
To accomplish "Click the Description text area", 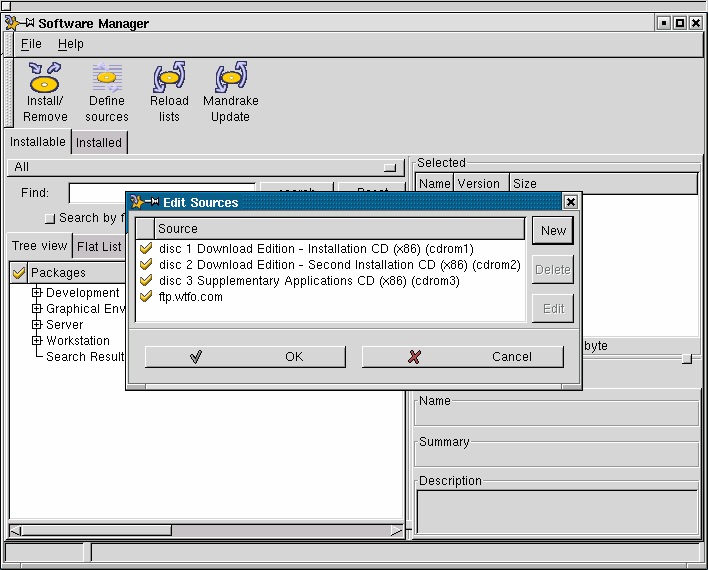I will pyautogui.click(x=557, y=512).
